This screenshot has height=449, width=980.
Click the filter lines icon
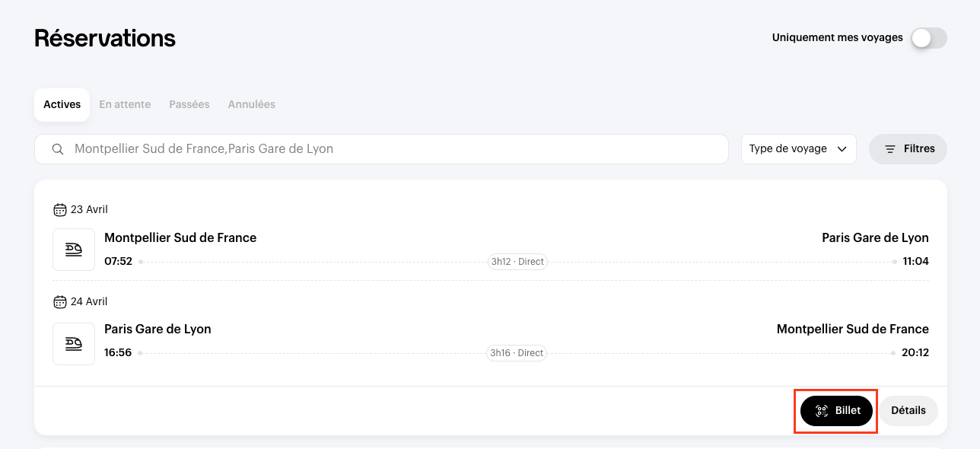pyautogui.click(x=889, y=149)
